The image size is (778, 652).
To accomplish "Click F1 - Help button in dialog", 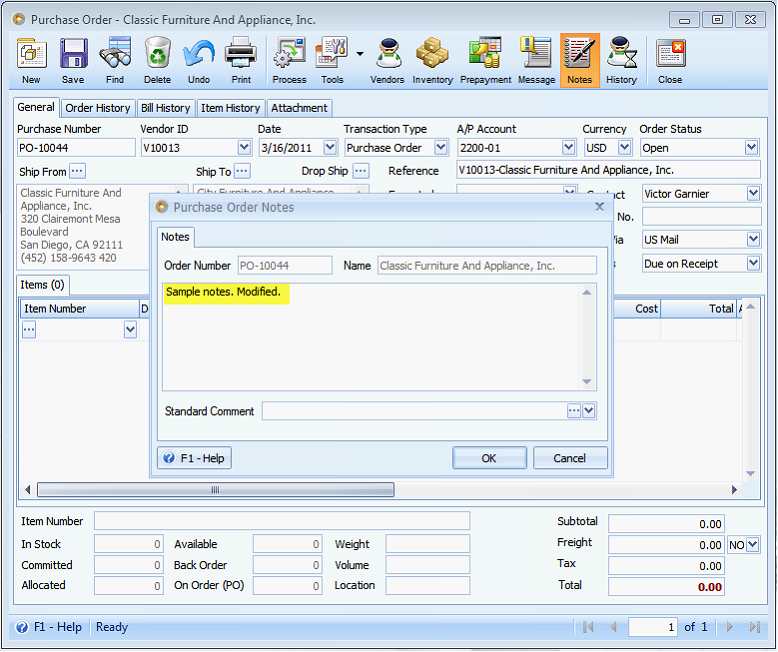I will coord(194,458).
